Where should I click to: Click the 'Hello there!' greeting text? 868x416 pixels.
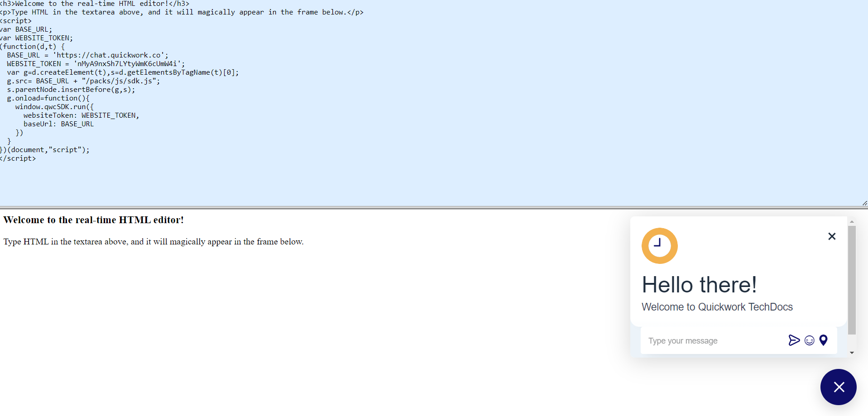[699, 285]
